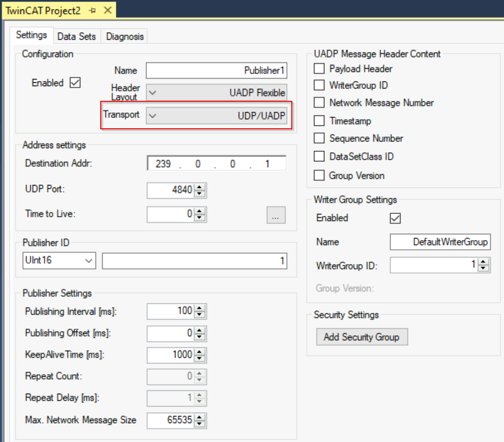Image resolution: width=504 pixels, height=442 pixels.
Task: Close the TwinCAT Project2 tab
Action: pos(108,10)
